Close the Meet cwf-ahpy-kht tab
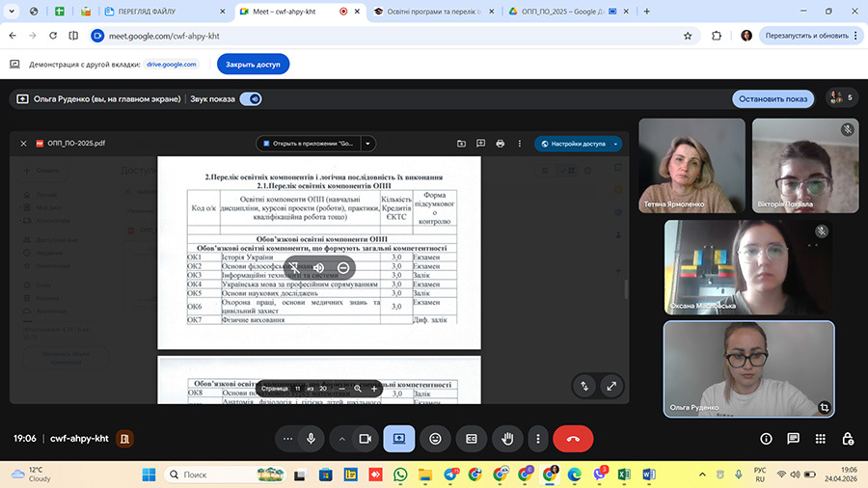This screenshot has height=488, width=868. [357, 11]
